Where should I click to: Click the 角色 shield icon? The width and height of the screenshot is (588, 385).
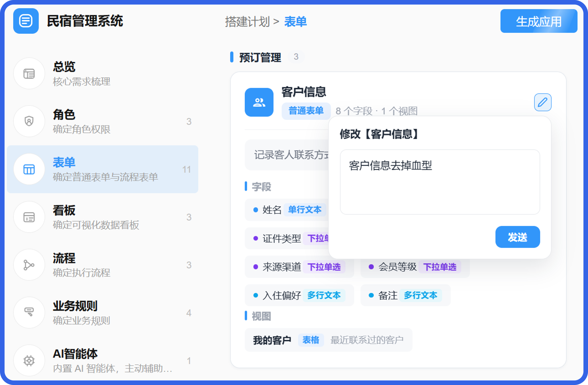[x=29, y=121]
